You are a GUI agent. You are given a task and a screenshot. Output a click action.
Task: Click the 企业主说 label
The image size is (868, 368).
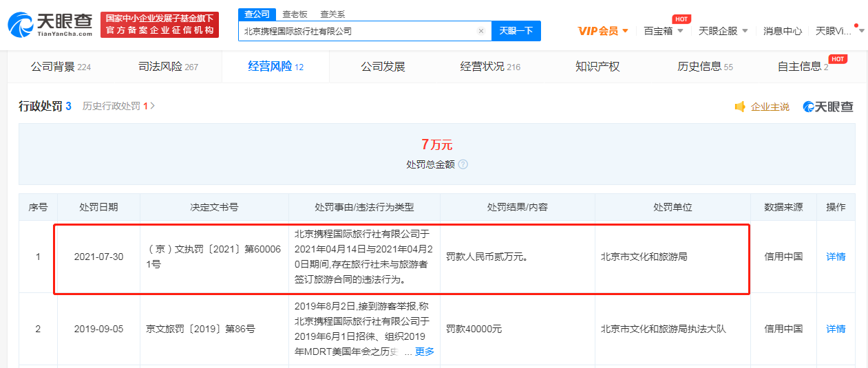(x=770, y=107)
